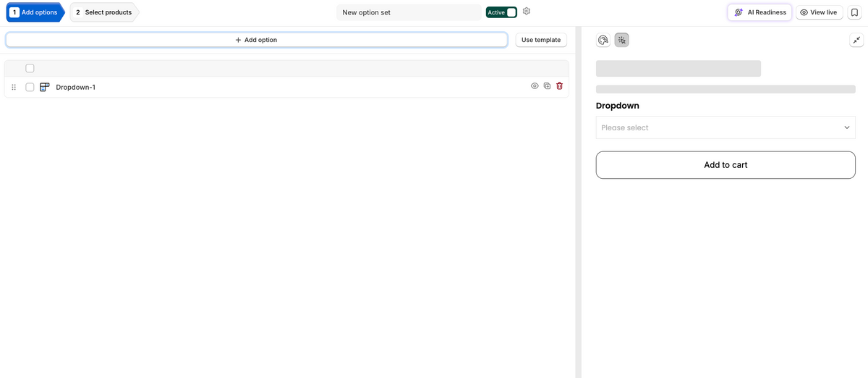Viewport: 868px width, 378px height.
Task: Open the Use template button
Action: click(541, 40)
